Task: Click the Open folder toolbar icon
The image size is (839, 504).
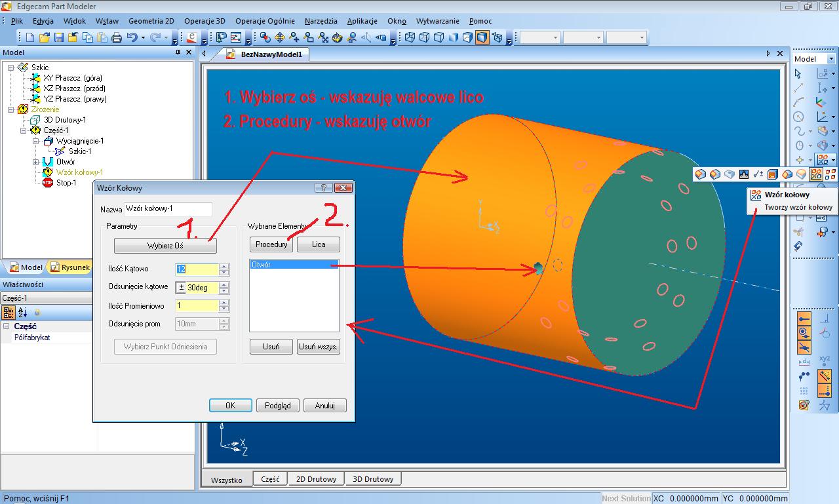Action: click(x=45, y=37)
